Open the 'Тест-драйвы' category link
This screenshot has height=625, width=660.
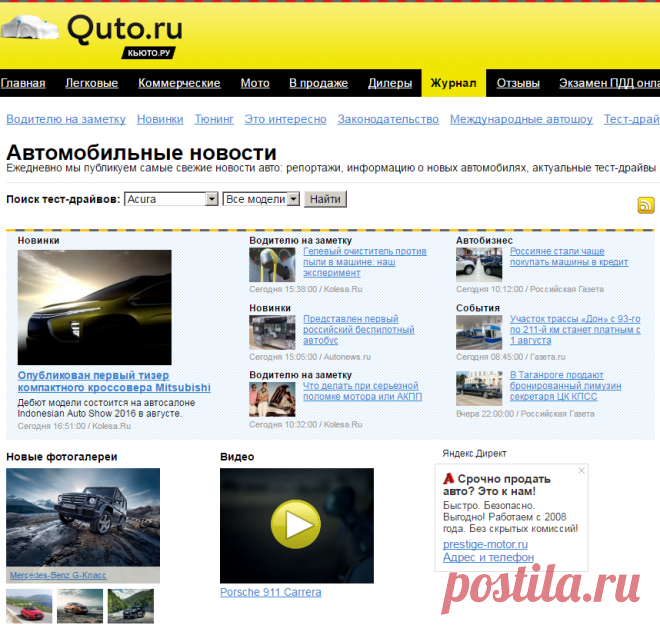click(x=632, y=120)
